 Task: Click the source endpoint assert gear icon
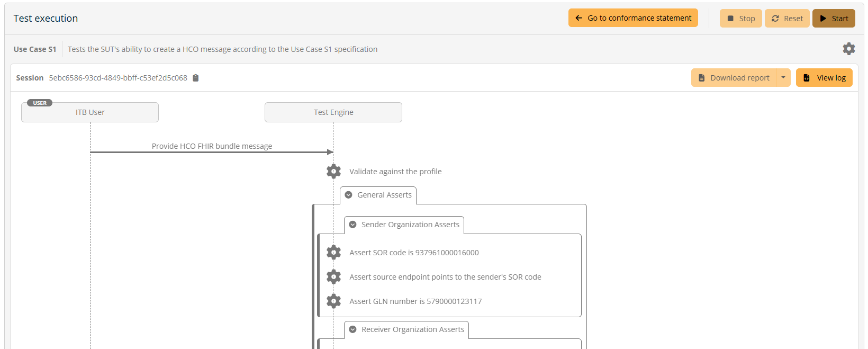click(333, 277)
